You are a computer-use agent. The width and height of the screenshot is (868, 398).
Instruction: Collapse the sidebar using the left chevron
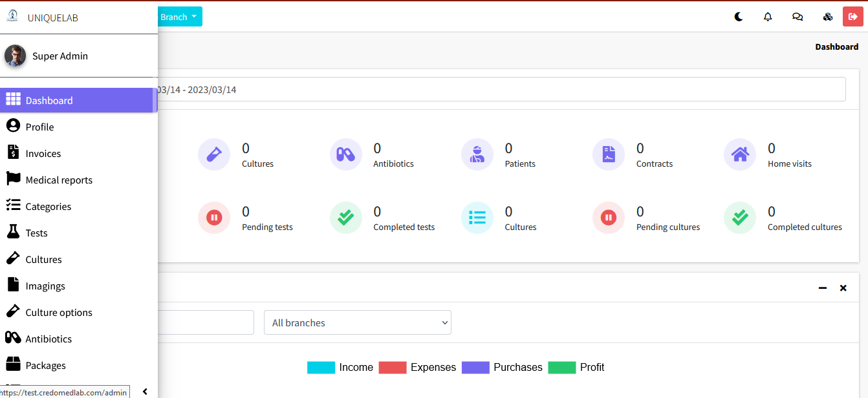click(145, 392)
